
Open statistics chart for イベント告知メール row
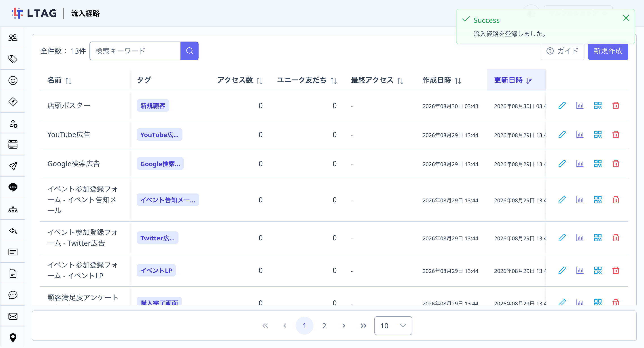(x=580, y=200)
